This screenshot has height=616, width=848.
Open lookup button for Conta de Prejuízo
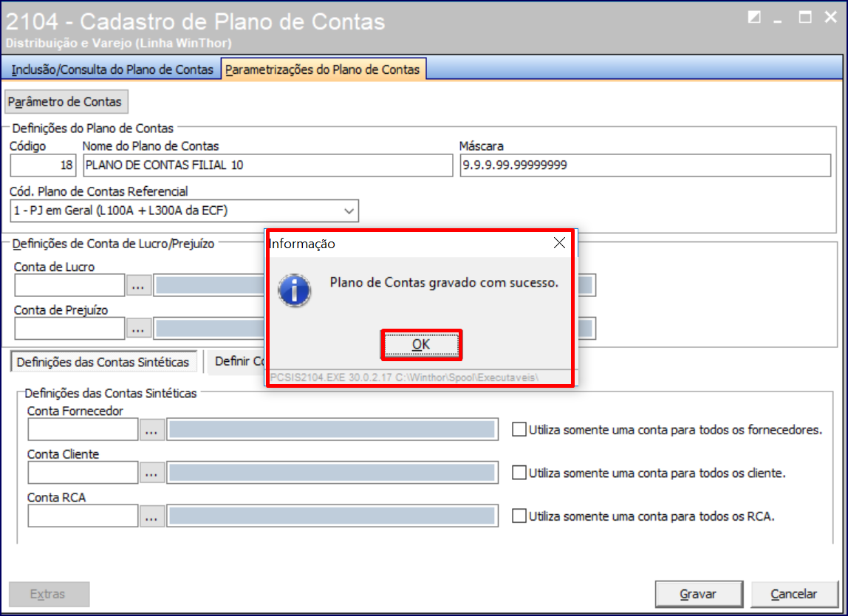point(138,328)
